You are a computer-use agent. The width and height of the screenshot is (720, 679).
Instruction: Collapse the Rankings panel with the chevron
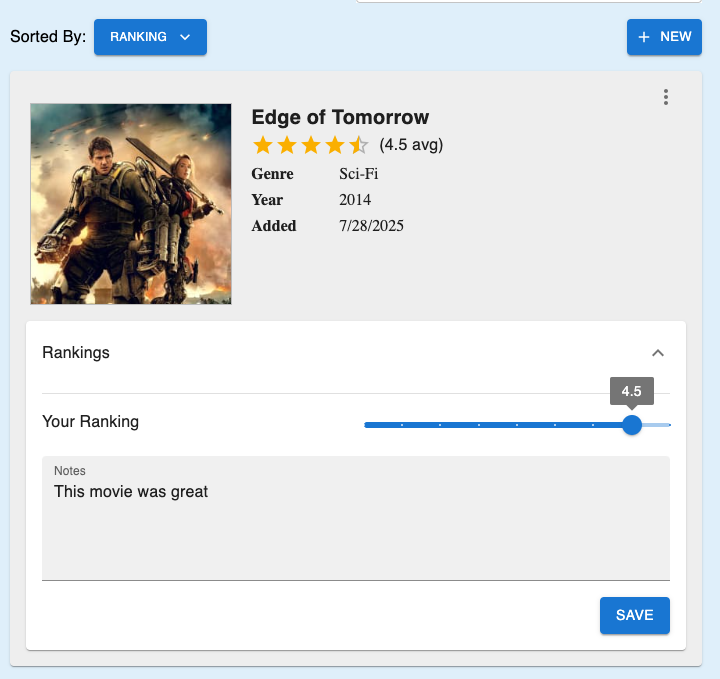tap(658, 353)
